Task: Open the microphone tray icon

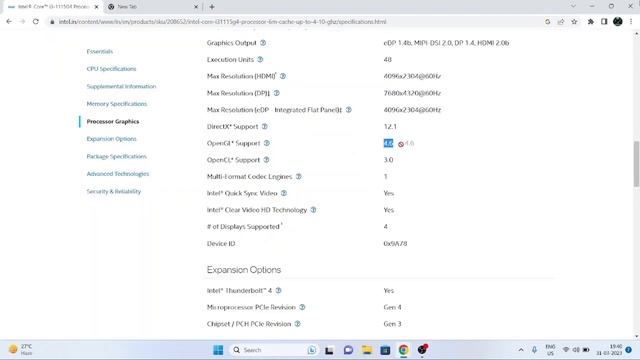Action: click(534, 350)
